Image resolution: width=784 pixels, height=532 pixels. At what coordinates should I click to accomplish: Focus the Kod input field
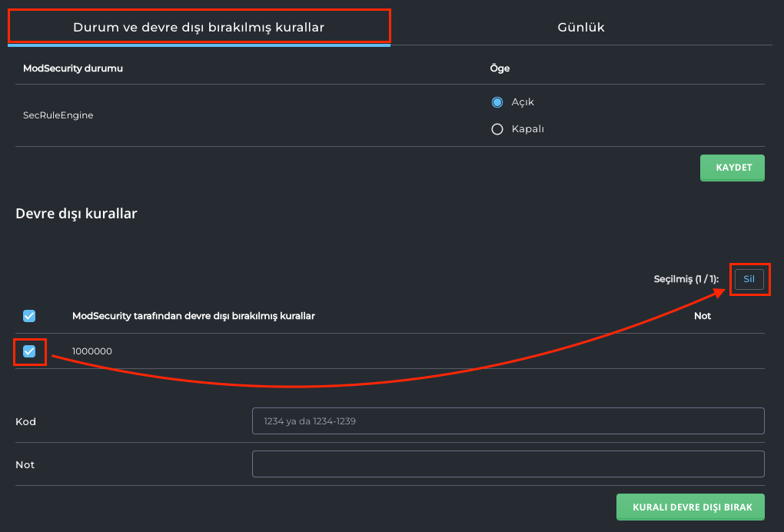pos(507,421)
